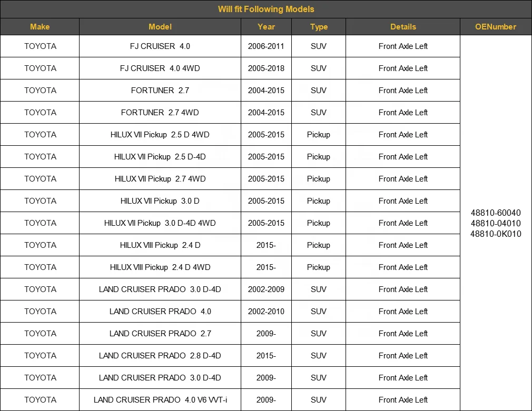Click the 2006-2011 year cell
Viewport: 532px width, 411px height.
click(266, 46)
